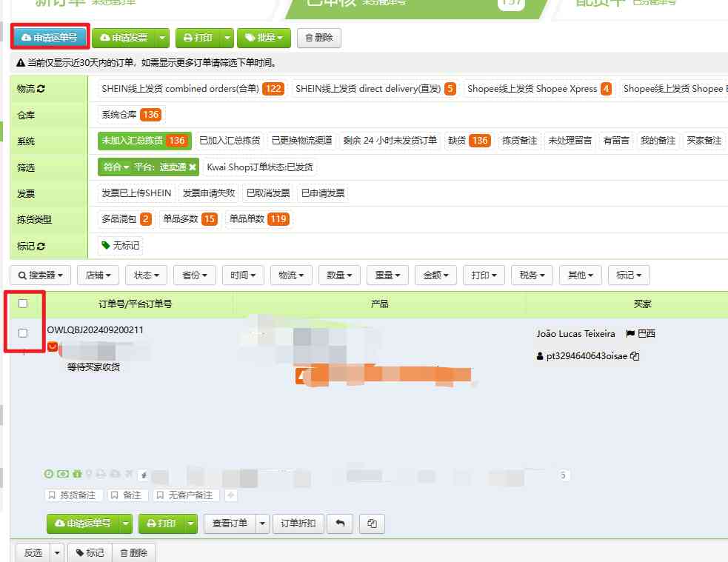Image resolution: width=728 pixels, height=562 pixels.
Task: Open the 税务 filter menu
Action: (532, 275)
